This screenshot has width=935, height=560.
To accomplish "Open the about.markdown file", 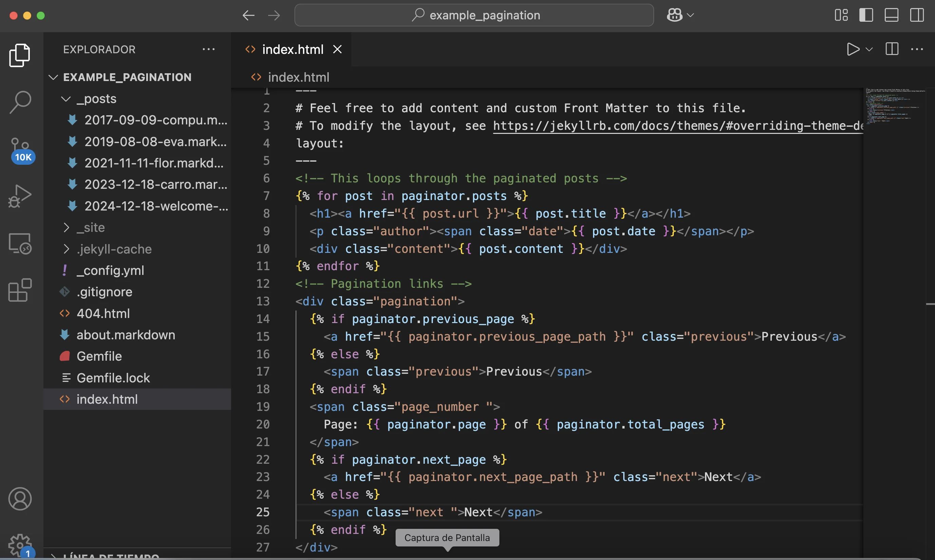I will pos(137,335).
